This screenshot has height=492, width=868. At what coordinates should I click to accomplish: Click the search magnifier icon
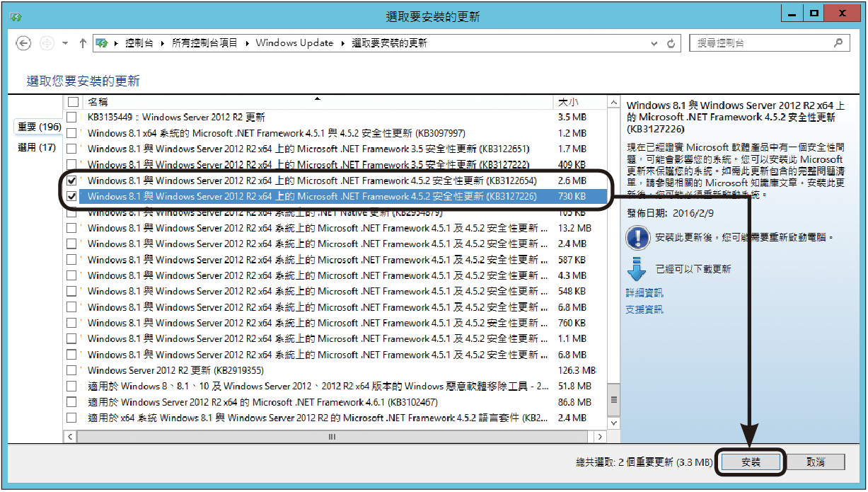[x=838, y=42]
